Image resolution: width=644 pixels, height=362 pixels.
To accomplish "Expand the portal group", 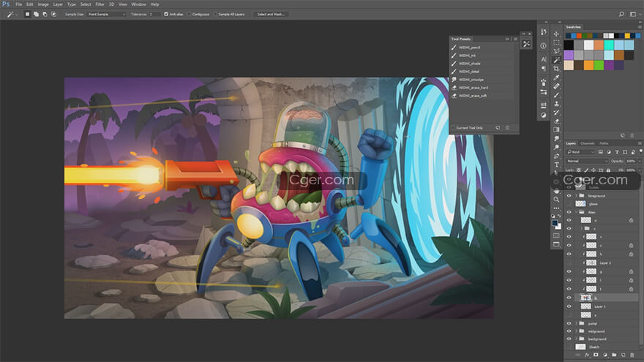I will click(x=576, y=323).
